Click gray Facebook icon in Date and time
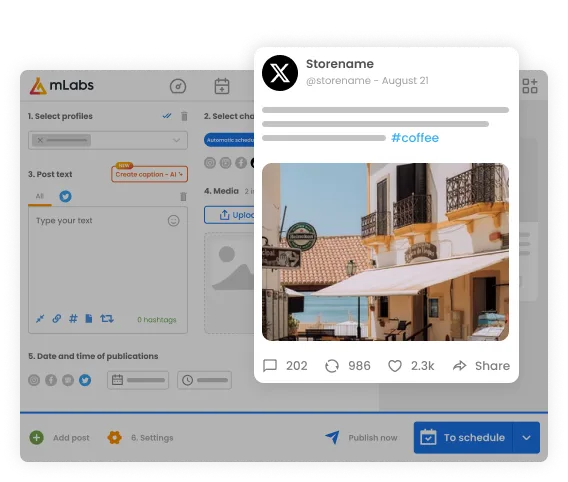The width and height of the screenshot is (568, 482). tap(51, 380)
